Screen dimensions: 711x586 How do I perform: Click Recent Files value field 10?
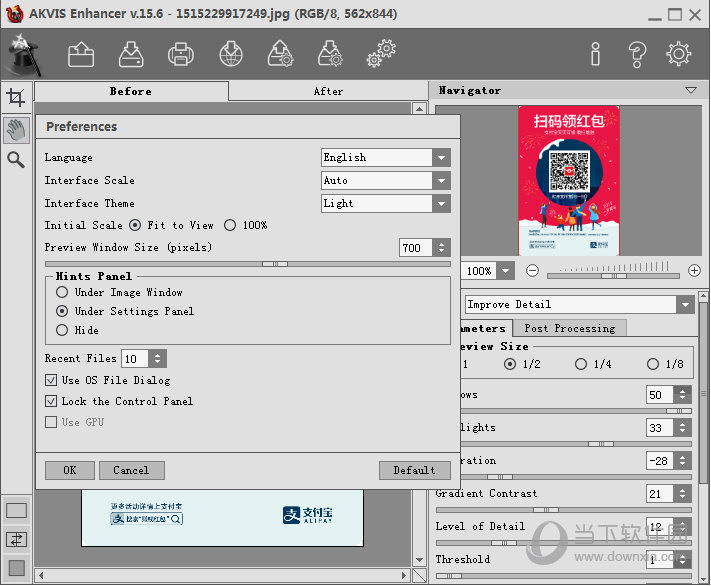pos(135,359)
